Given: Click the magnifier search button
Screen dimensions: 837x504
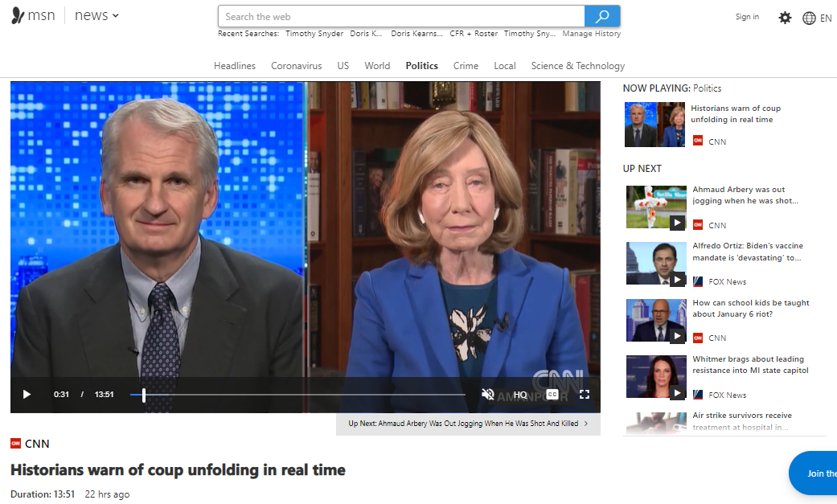Looking at the screenshot, I should click(602, 17).
